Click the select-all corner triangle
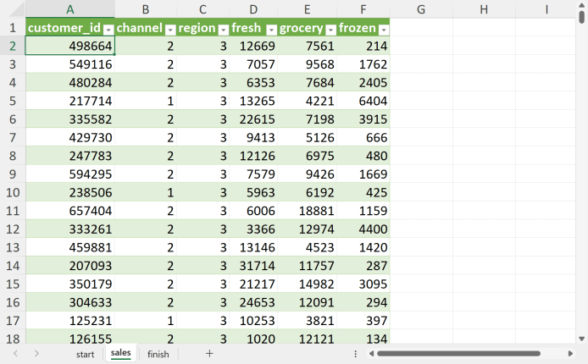Image resolution: width=588 pixels, height=364 pixels. pos(17,9)
